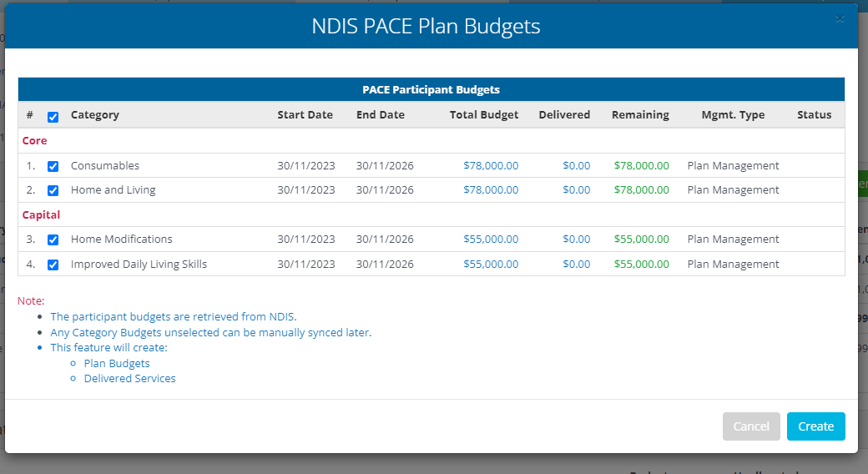Image resolution: width=868 pixels, height=474 pixels.
Task: Close the NDIS PACE Plan Budgets dialog
Action: [840, 19]
